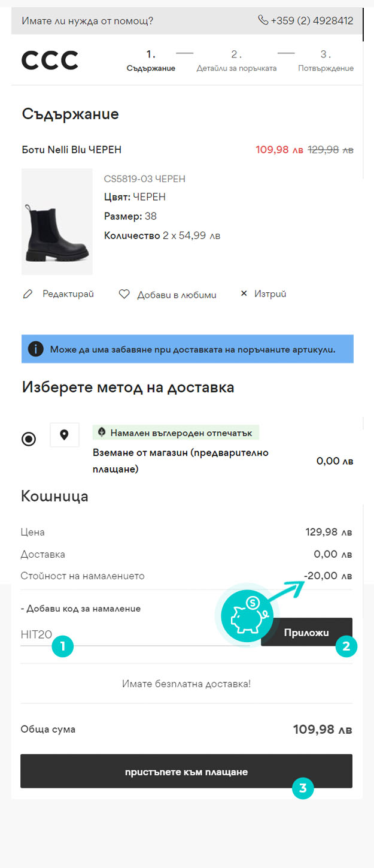The width and height of the screenshot is (374, 868).
Task: Click the HIT20 discount code input field
Action: pyautogui.click(x=135, y=635)
